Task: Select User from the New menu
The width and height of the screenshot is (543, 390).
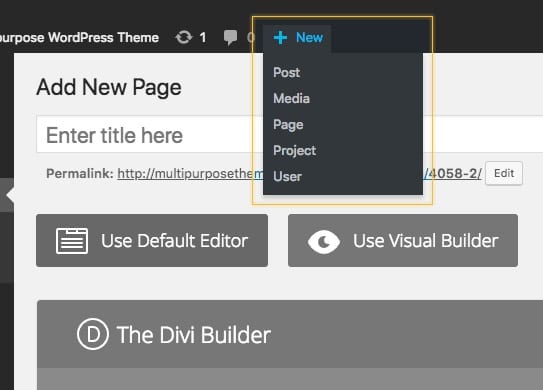Action: click(x=287, y=177)
